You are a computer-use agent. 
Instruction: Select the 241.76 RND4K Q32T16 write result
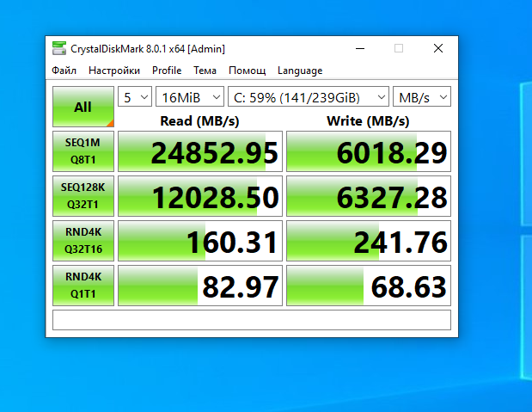(x=369, y=241)
